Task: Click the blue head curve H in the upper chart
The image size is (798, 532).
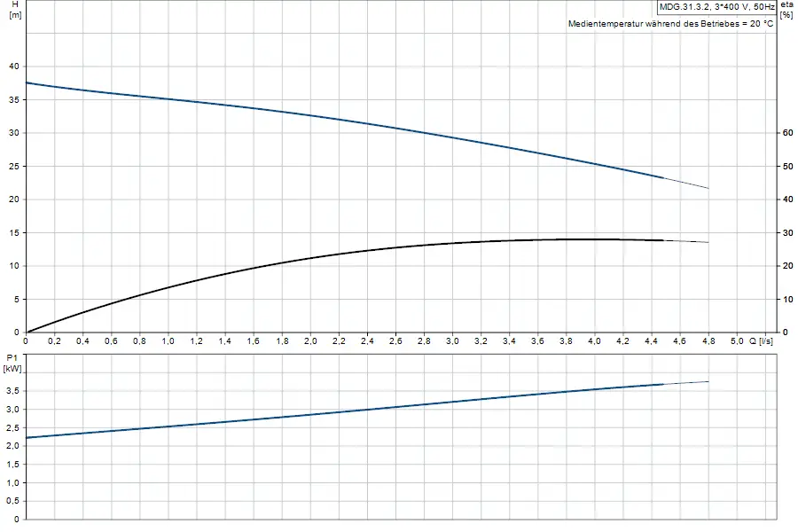Action: (367, 123)
